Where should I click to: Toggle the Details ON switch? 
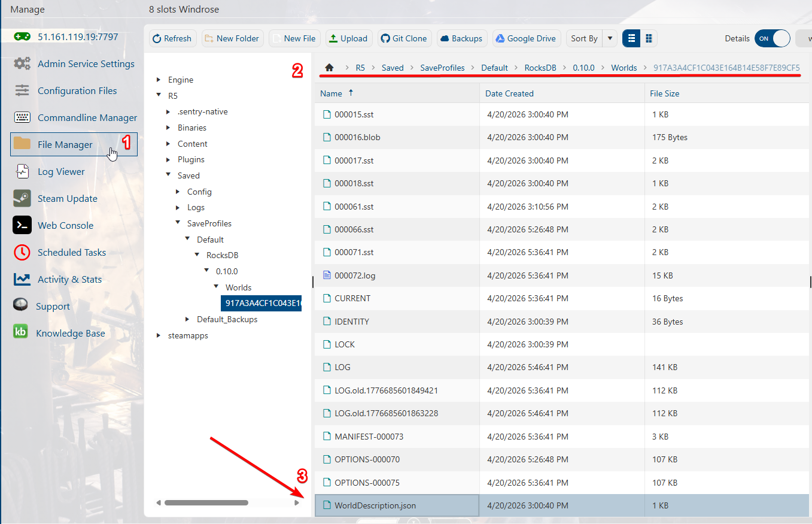click(773, 38)
